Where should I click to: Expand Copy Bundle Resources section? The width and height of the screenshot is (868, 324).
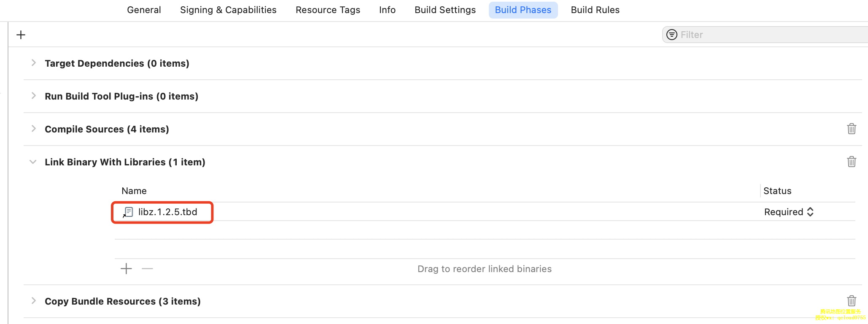(x=34, y=301)
